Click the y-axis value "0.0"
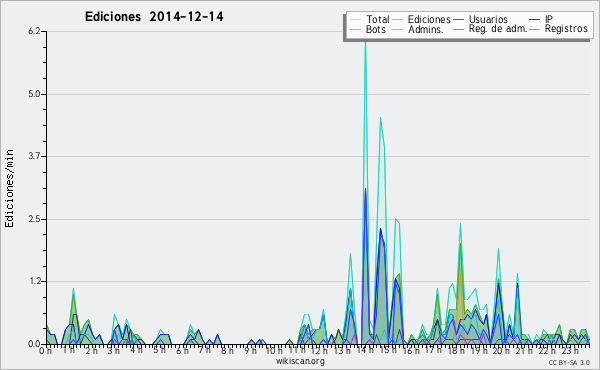The height and width of the screenshot is (370, 600). click(34, 344)
